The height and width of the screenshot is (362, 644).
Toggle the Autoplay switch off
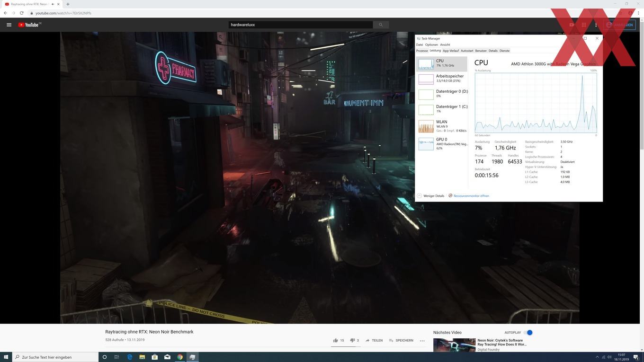point(528,332)
